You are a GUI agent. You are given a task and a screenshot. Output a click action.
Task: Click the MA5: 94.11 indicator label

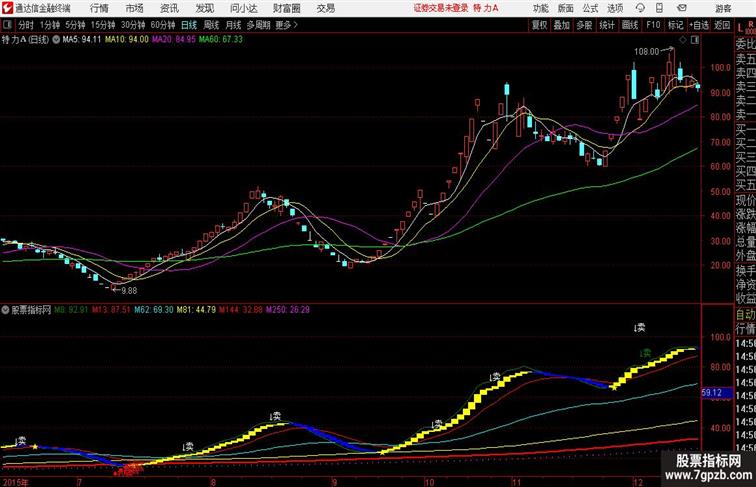[81, 40]
